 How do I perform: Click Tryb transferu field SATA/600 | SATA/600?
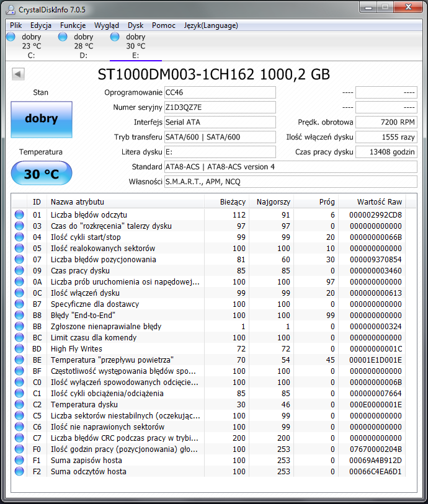(220, 137)
